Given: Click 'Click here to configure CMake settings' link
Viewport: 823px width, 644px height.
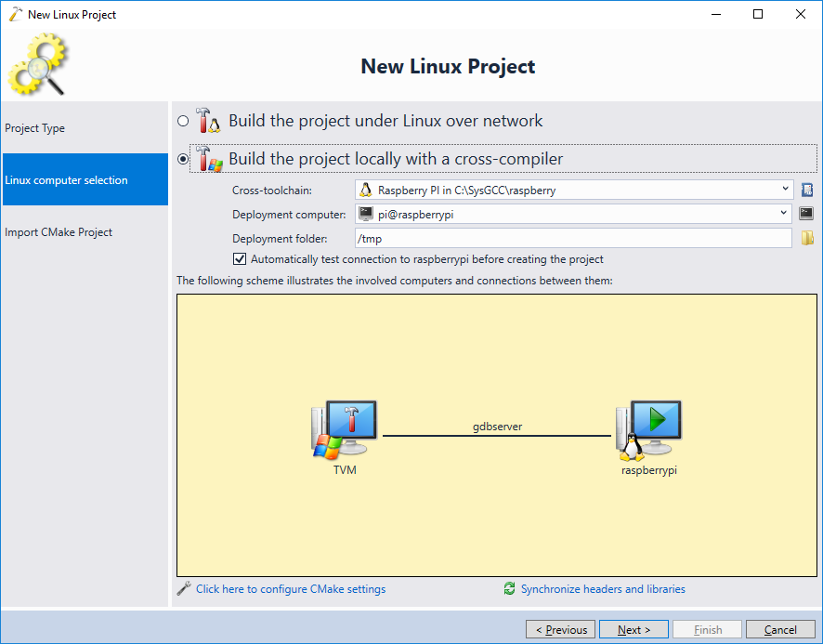Looking at the screenshot, I should pos(291,589).
